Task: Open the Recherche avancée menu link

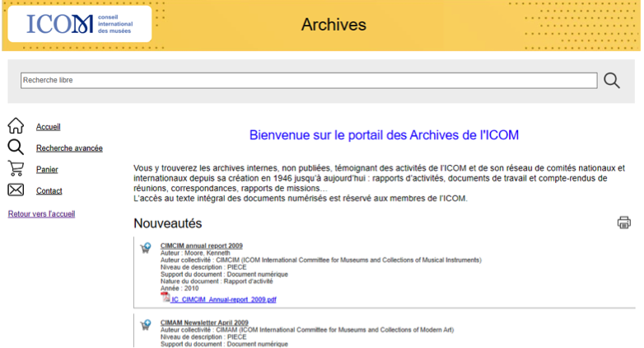Action: click(69, 148)
